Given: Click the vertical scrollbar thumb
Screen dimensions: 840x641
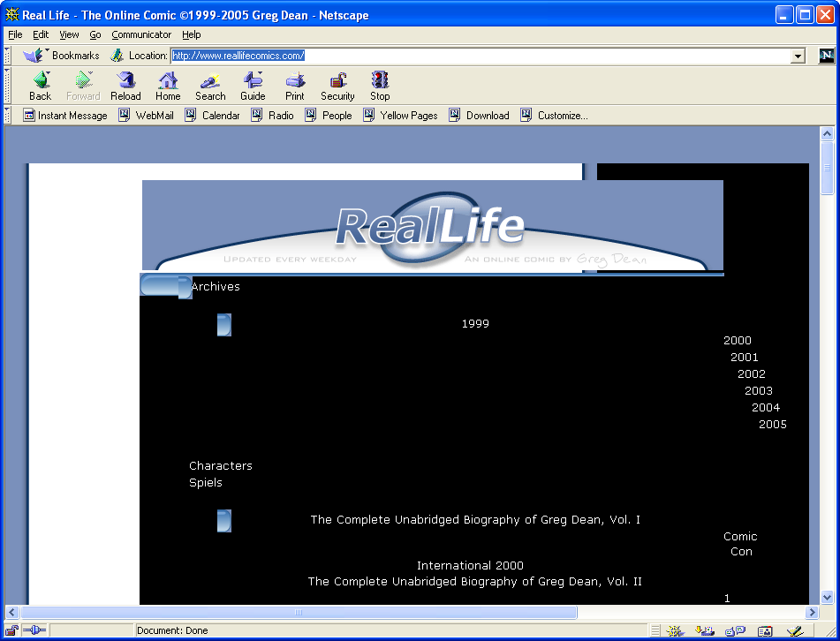Looking at the screenshot, I should pyautogui.click(x=827, y=168).
